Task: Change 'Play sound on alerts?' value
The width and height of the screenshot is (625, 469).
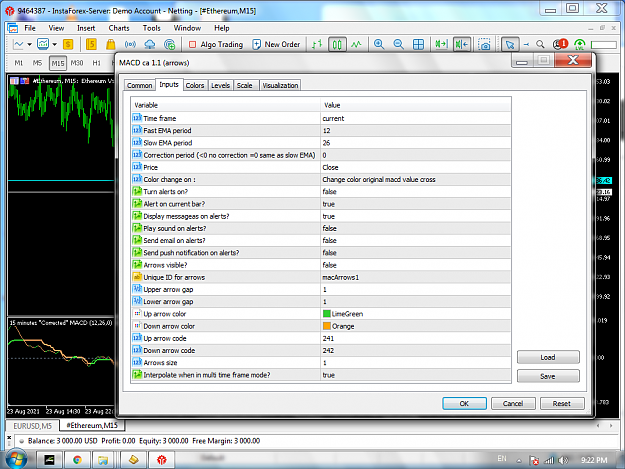Action: (416, 228)
